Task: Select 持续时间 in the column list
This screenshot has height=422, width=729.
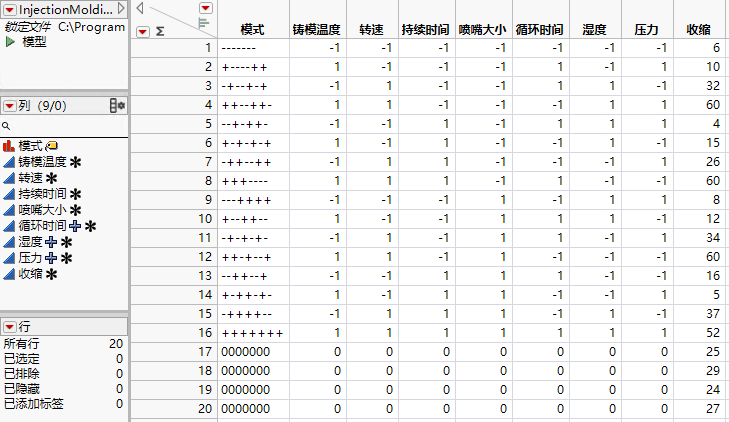Action: click(42, 194)
